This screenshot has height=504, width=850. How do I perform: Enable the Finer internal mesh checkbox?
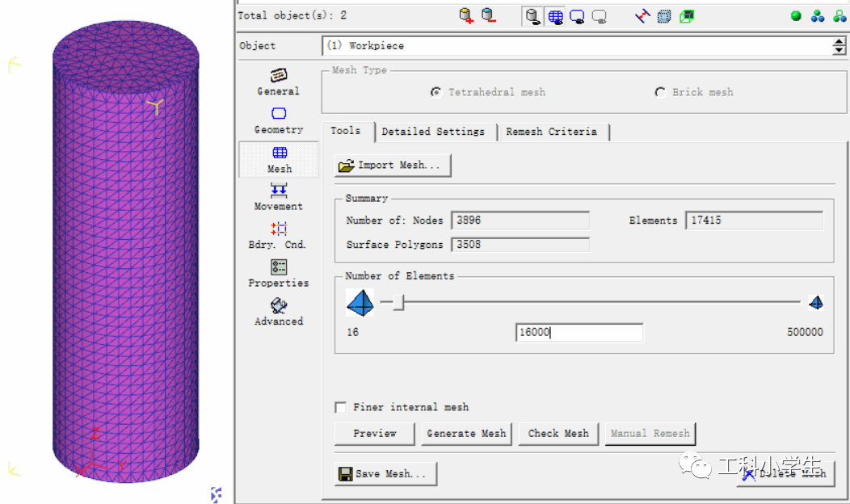340,407
